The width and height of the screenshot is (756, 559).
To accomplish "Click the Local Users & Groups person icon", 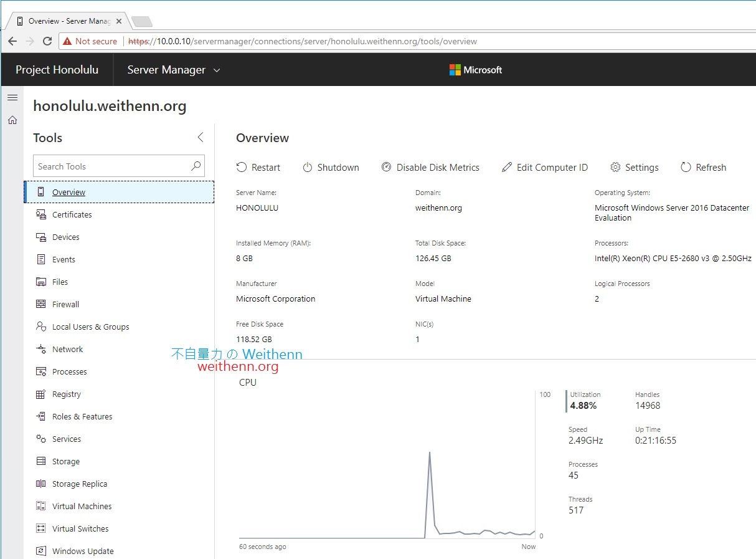I will pyautogui.click(x=41, y=327).
